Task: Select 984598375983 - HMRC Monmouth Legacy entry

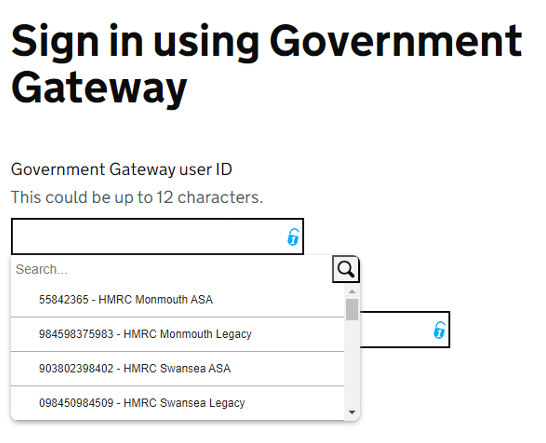Action: point(178,334)
